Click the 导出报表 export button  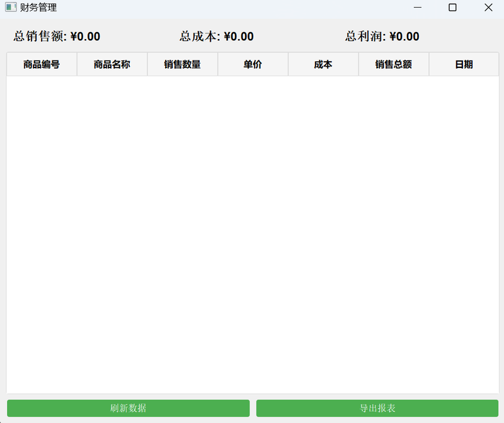tap(377, 408)
